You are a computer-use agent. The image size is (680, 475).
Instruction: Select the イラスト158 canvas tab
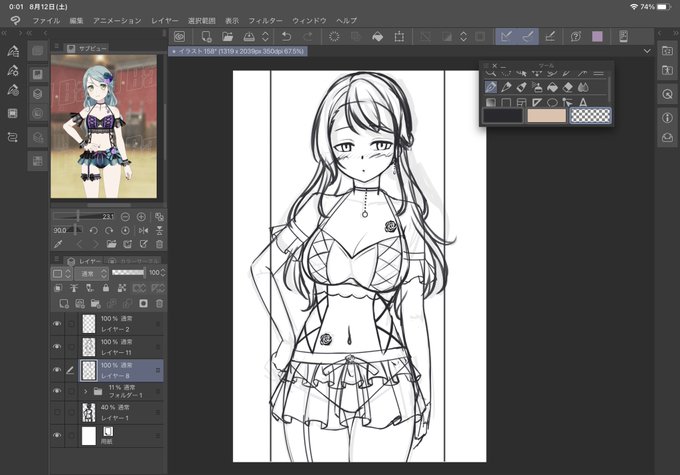(x=238, y=51)
